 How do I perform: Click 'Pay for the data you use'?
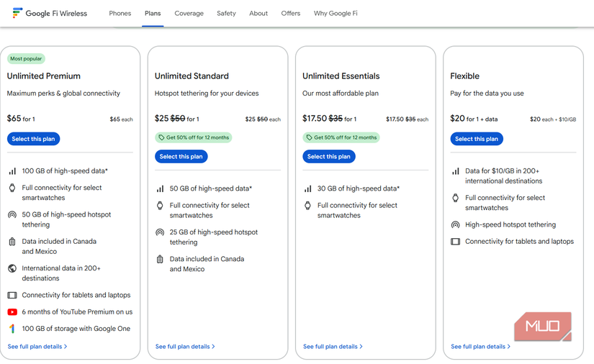(487, 94)
